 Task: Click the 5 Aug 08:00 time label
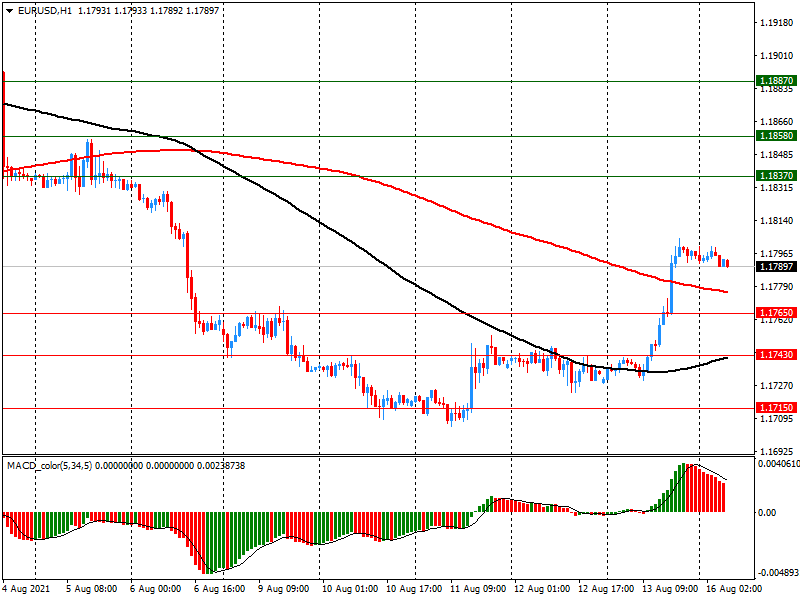(92, 589)
